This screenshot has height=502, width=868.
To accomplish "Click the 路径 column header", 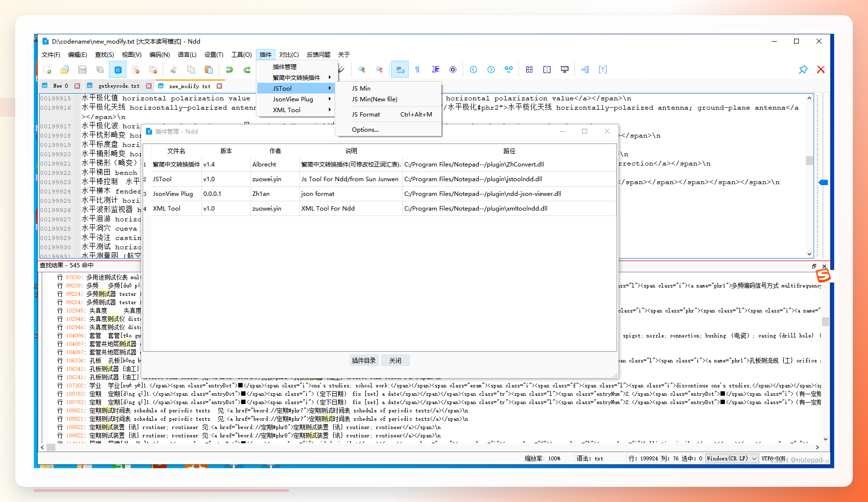I will 509,151.
